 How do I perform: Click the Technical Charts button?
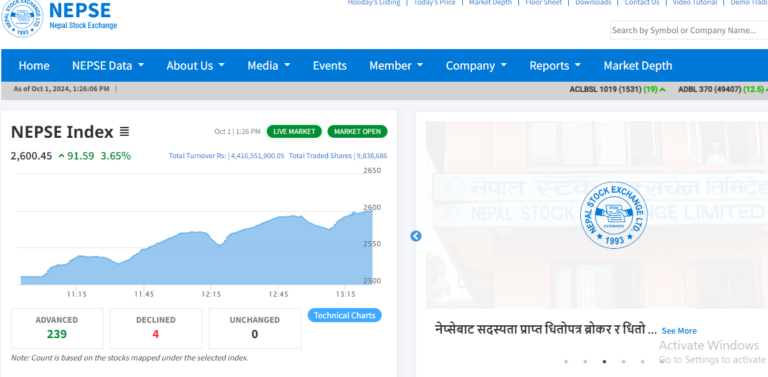pos(344,315)
